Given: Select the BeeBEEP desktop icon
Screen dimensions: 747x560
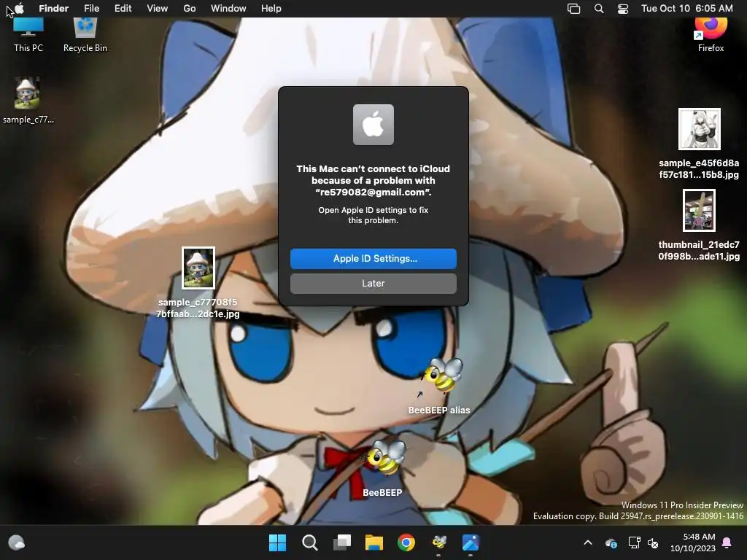Looking at the screenshot, I should [x=382, y=468].
